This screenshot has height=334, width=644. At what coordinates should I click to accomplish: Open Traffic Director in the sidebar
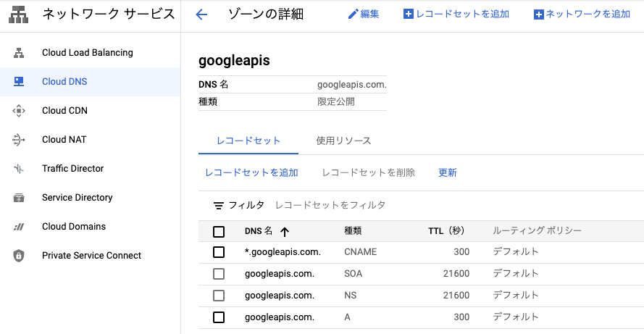click(72, 168)
